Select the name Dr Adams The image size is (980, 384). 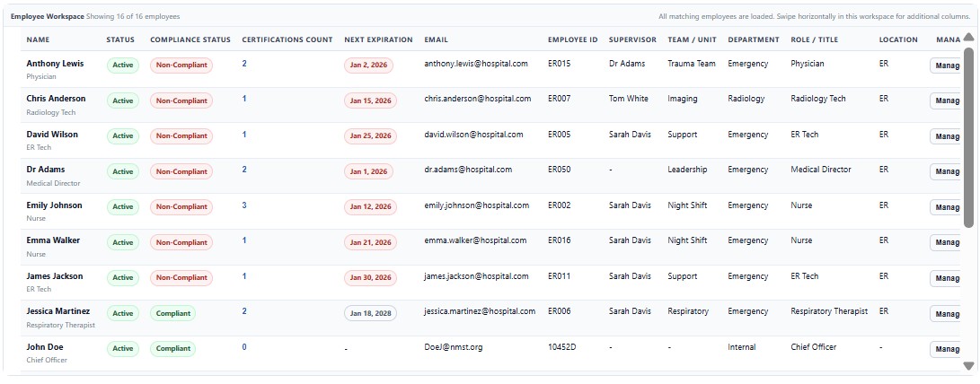coord(46,170)
